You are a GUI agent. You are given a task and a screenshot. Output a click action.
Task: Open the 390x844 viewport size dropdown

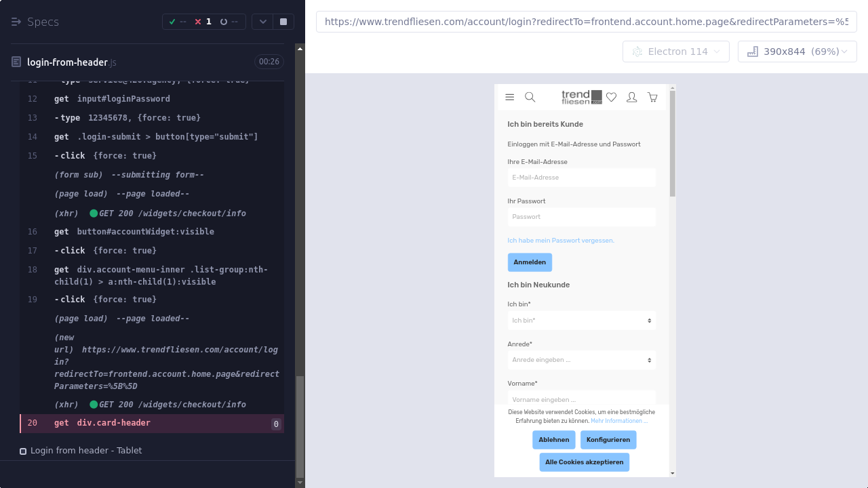[x=797, y=52]
